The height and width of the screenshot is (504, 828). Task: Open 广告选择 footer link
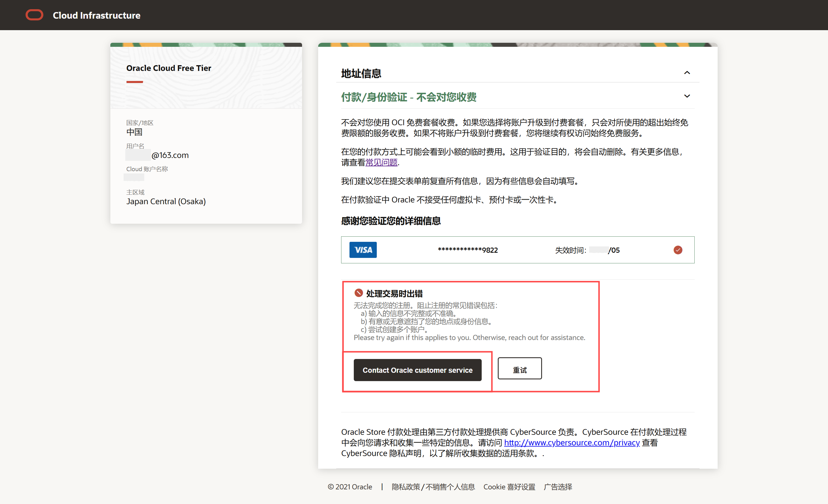558,487
